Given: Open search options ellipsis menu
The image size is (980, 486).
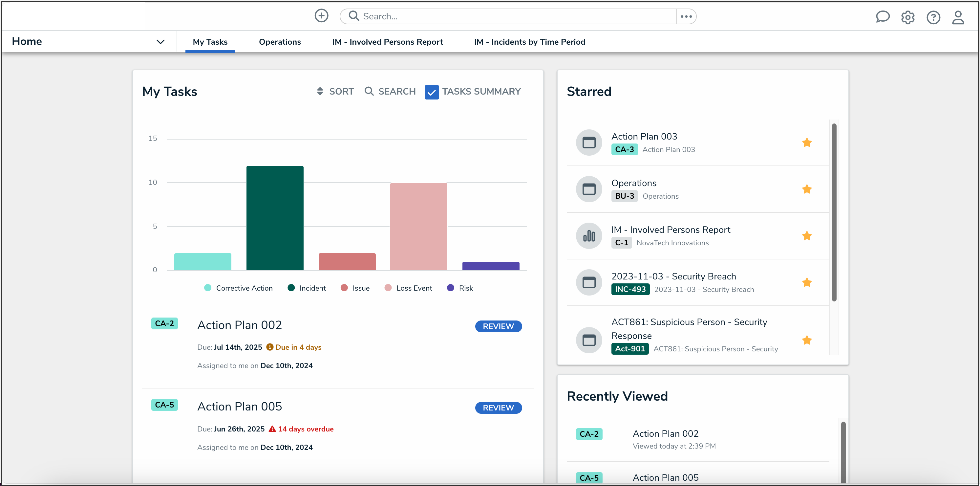Looking at the screenshot, I should point(686,16).
